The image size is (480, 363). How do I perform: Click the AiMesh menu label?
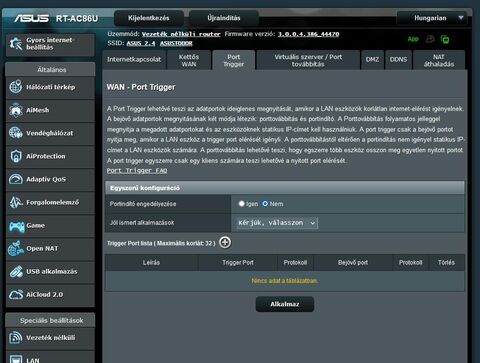coord(38,110)
